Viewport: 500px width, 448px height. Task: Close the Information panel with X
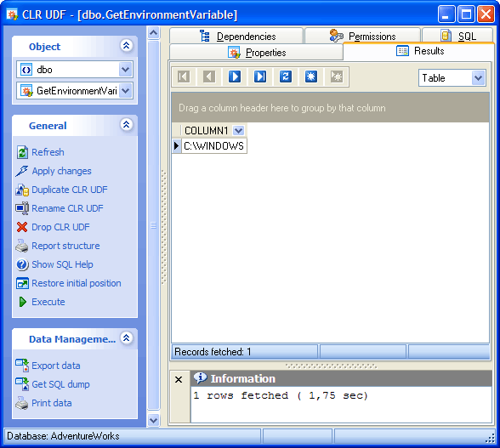pyautogui.click(x=179, y=379)
